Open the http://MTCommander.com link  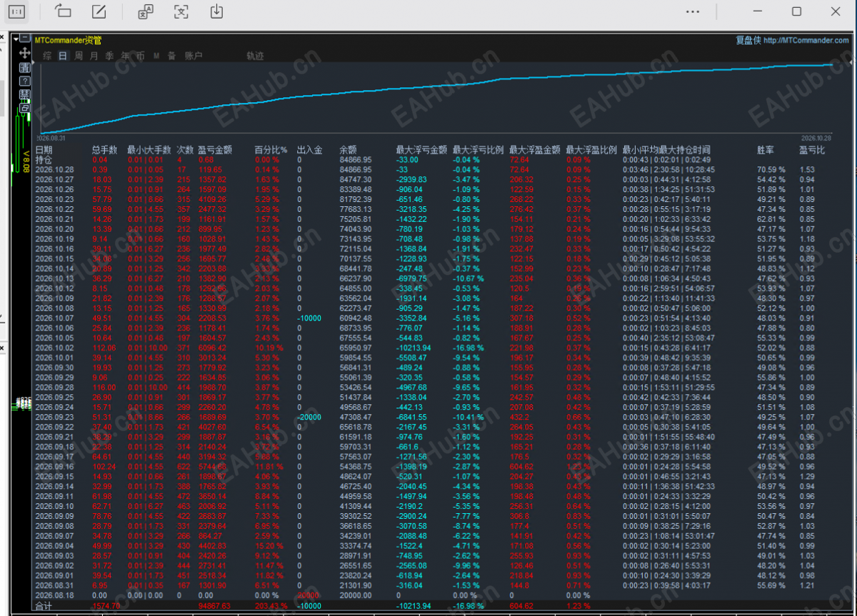[x=806, y=41]
